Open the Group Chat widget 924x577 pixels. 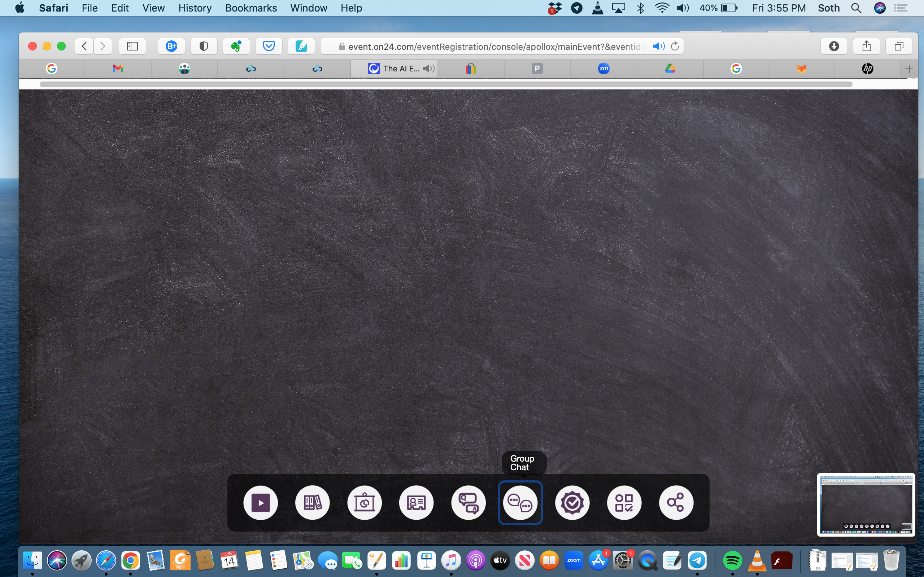(x=520, y=503)
